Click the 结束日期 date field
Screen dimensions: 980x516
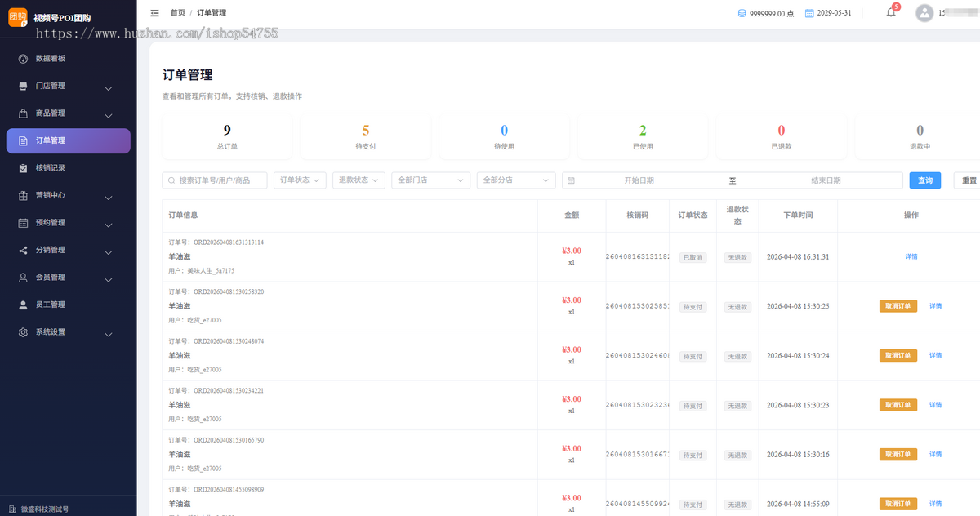click(x=826, y=180)
